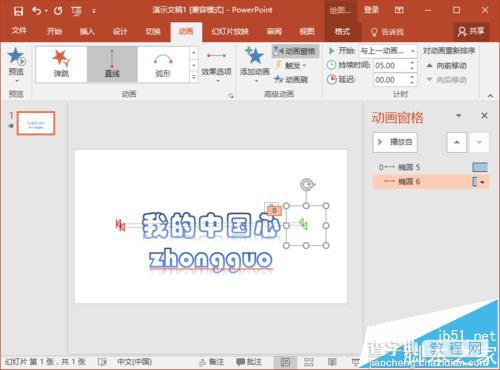Increase delay with up stepper
Screen dimensions: 500x370
412,77
